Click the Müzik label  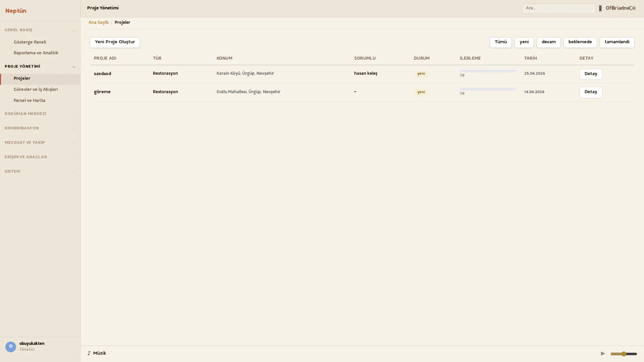100,353
